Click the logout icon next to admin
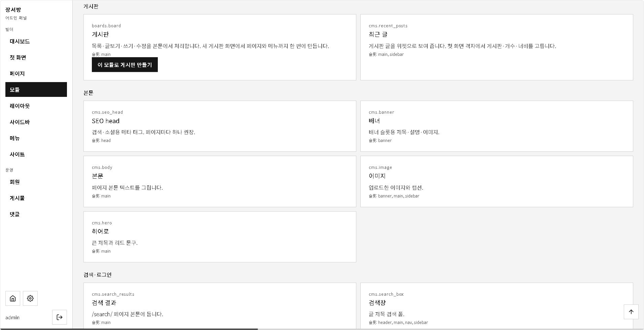Viewport: 644px width, 330px height. [x=60, y=317]
